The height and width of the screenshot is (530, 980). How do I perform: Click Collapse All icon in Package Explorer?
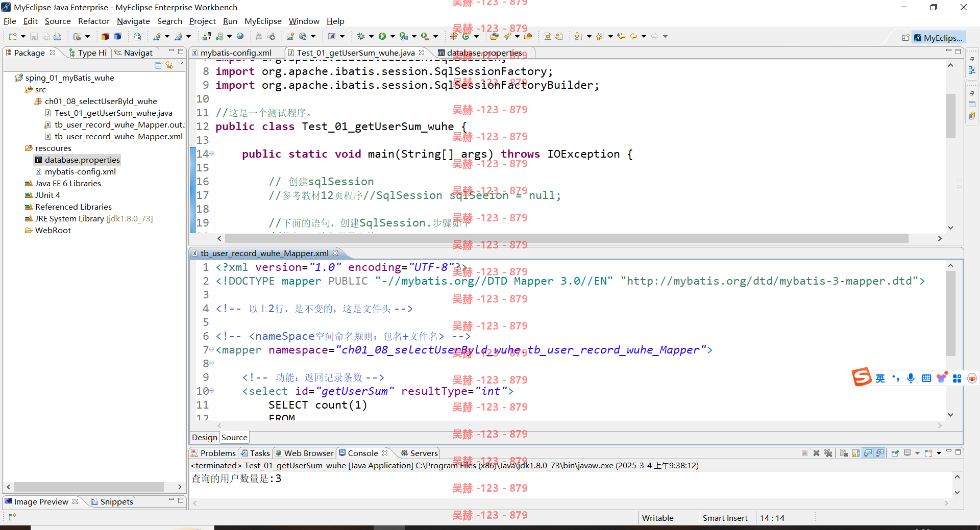[x=158, y=65]
